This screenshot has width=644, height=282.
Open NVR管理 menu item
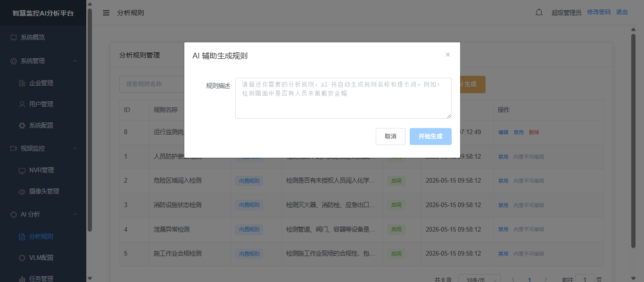coord(43,170)
